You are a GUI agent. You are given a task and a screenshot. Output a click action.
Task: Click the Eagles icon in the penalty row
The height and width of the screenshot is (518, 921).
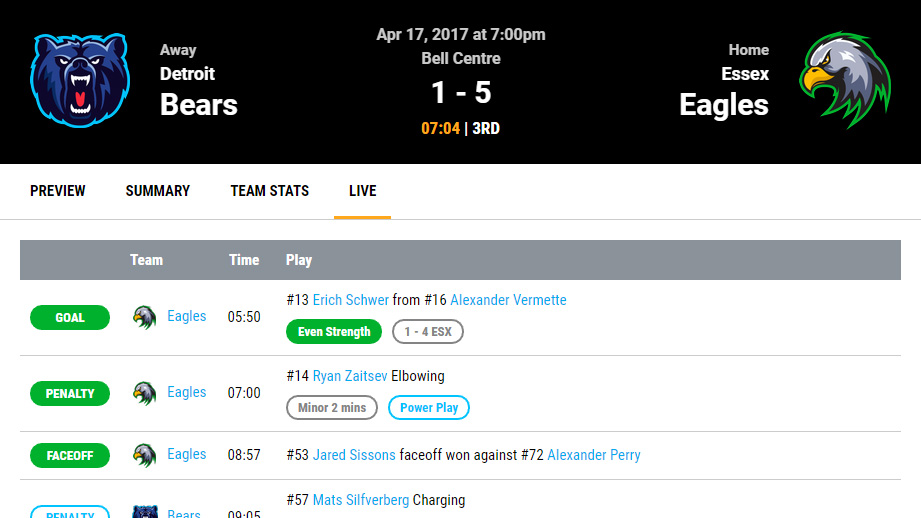(x=145, y=393)
